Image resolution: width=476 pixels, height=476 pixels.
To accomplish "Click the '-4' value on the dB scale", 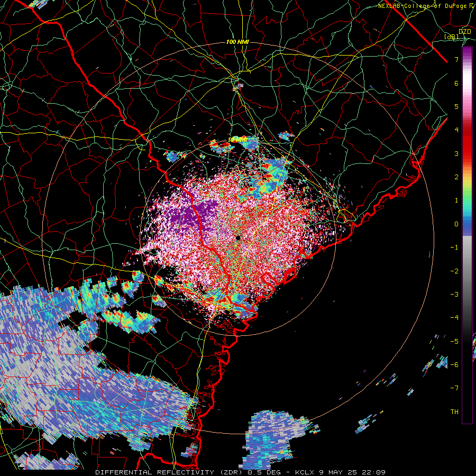I will (x=454, y=318).
